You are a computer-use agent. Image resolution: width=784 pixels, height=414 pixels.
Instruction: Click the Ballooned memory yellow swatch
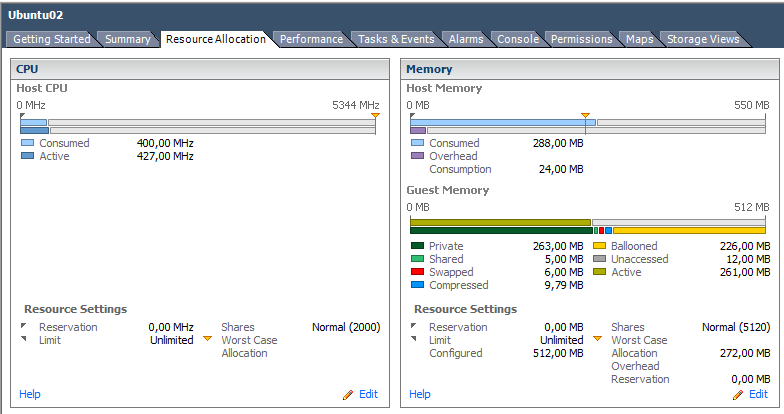tap(600, 246)
